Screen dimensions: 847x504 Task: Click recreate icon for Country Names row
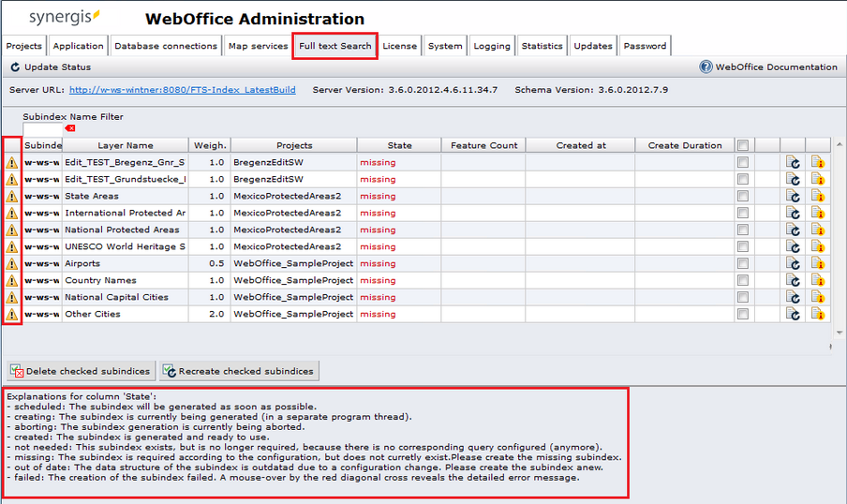pos(793,280)
